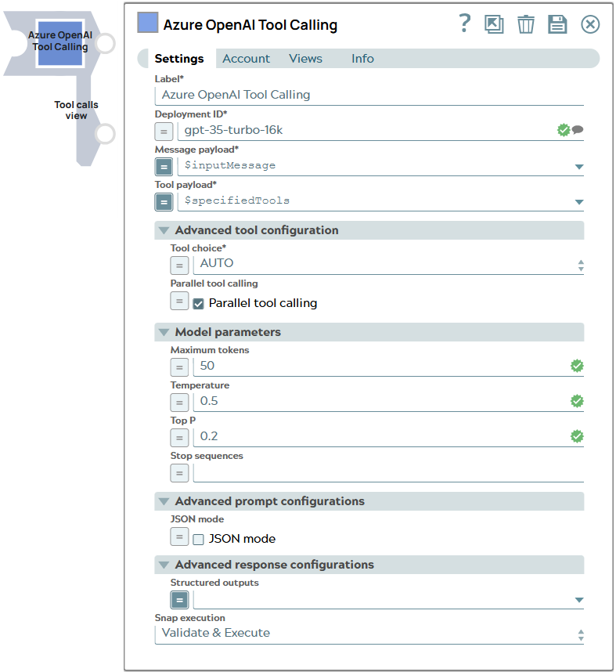
Task: Open the Message payload dropdown
Action: tap(578, 166)
